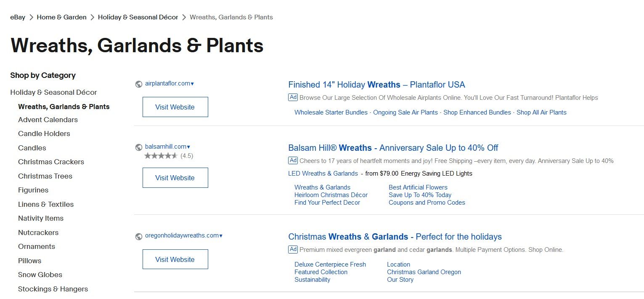Open the Wholesale Starter Bundles link

[x=331, y=112]
